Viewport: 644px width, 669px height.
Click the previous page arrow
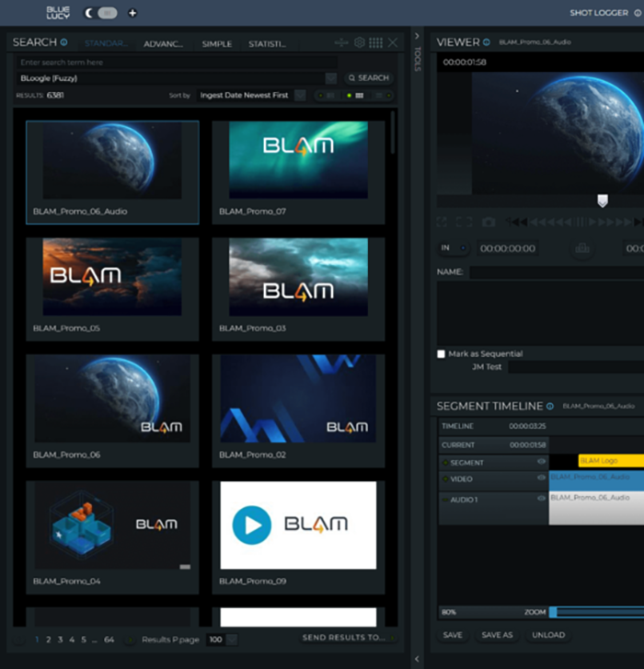pyautogui.click(x=18, y=640)
